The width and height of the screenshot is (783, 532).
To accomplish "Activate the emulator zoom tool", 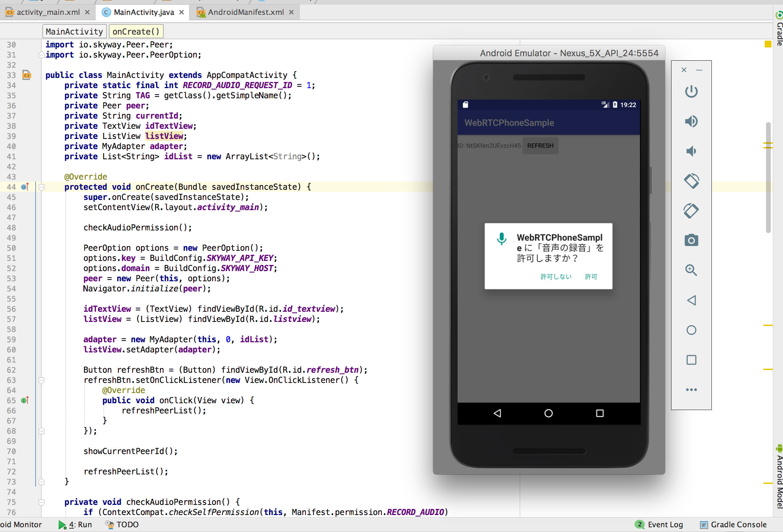I will [x=691, y=270].
